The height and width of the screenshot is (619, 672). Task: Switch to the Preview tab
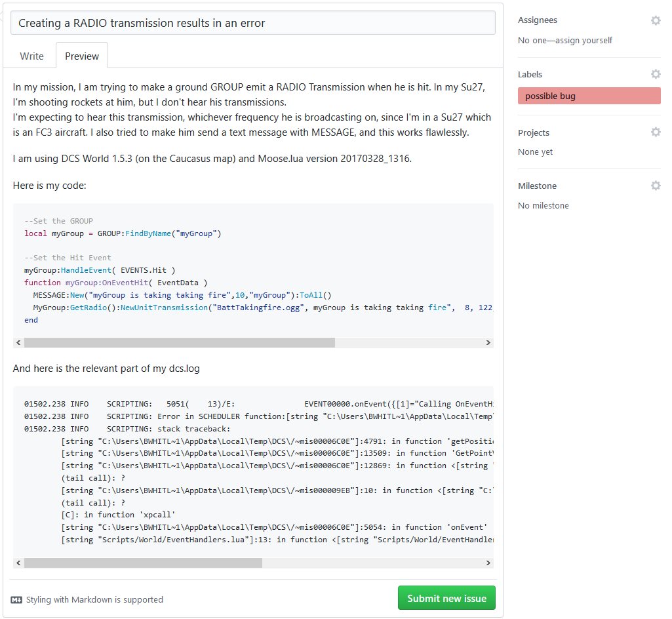point(81,56)
